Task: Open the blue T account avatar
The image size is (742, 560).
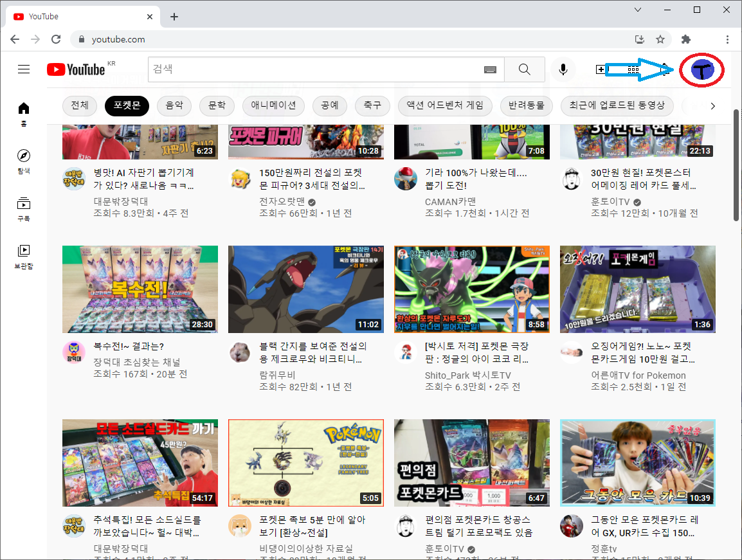Action: coord(701,70)
